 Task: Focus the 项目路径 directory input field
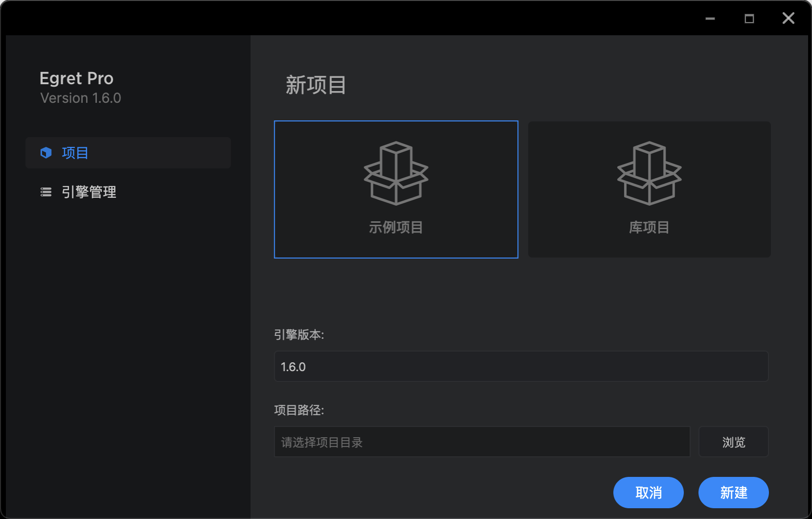coord(482,442)
